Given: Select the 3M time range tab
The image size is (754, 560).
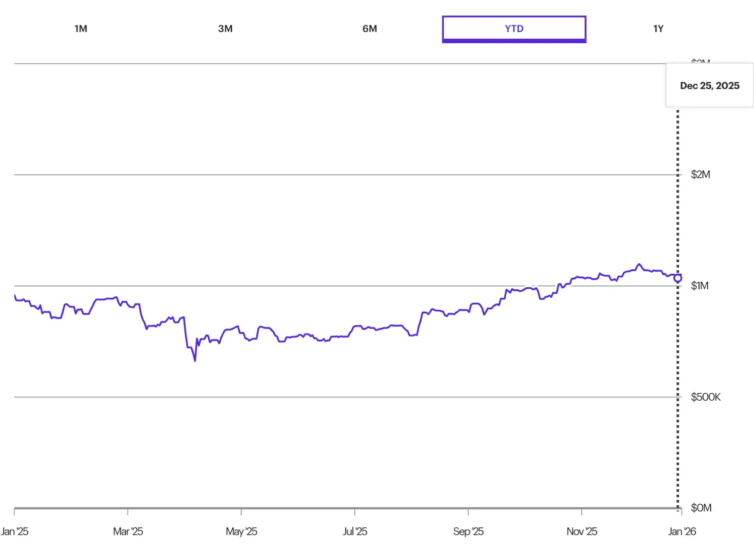Looking at the screenshot, I should (x=225, y=29).
